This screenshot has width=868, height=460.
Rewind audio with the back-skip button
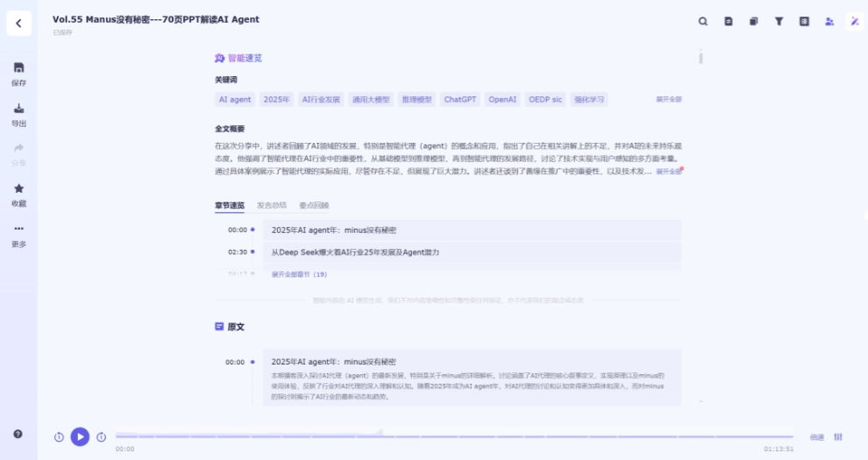[60, 436]
